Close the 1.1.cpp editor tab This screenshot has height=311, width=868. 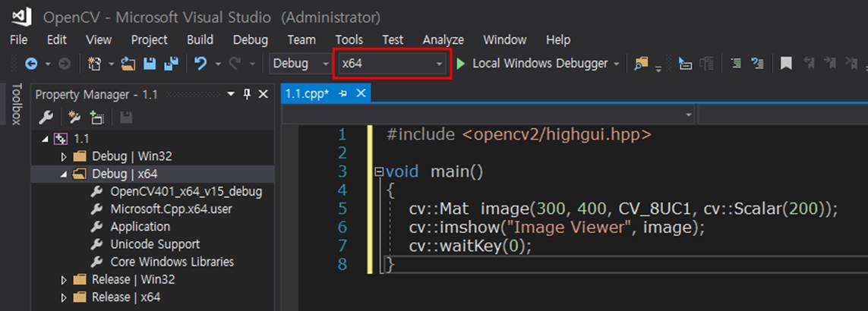(x=361, y=93)
